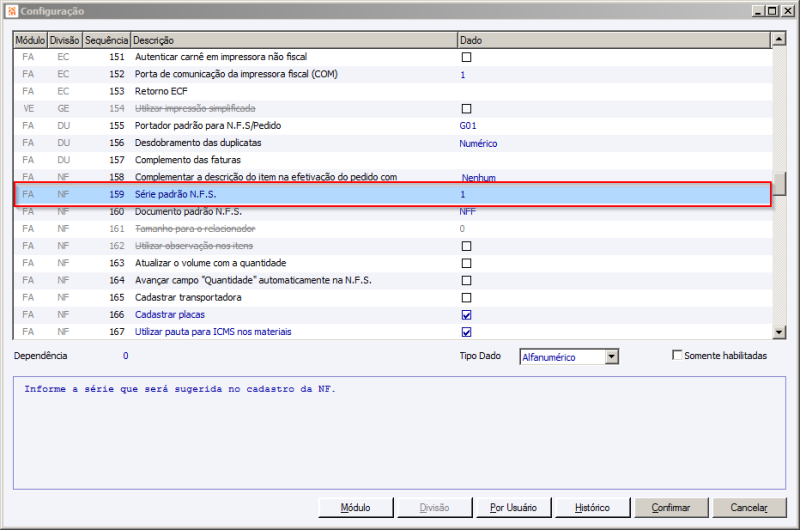Click the description text area about série da NF
The width and height of the screenshot is (800, 530).
pyautogui.click(x=399, y=433)
